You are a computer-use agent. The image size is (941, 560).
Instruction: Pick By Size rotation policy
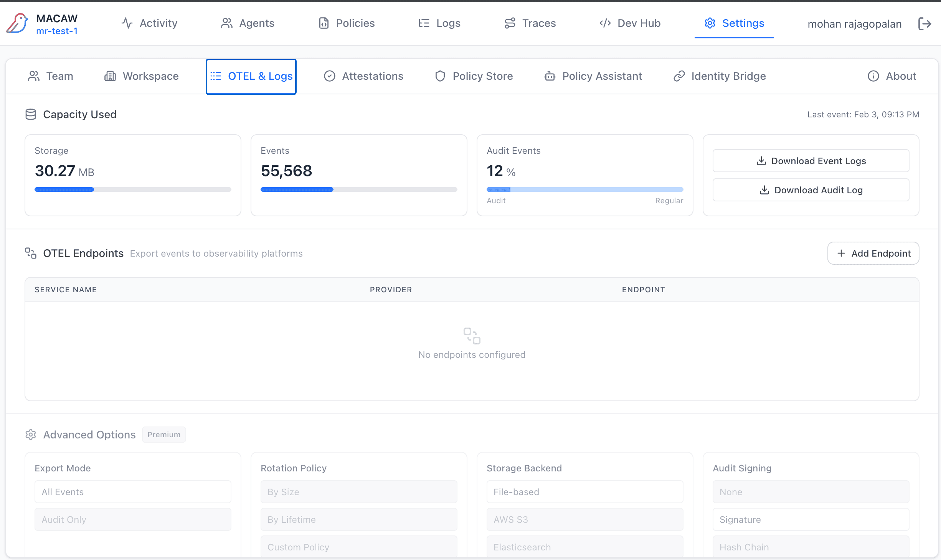tap(358, 492)
